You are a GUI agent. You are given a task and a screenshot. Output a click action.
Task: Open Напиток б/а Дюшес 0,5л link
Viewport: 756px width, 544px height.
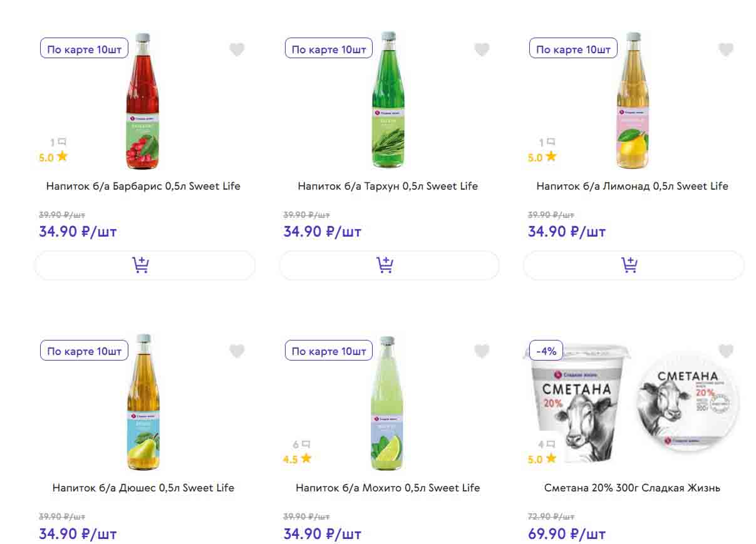pos(143,488)
